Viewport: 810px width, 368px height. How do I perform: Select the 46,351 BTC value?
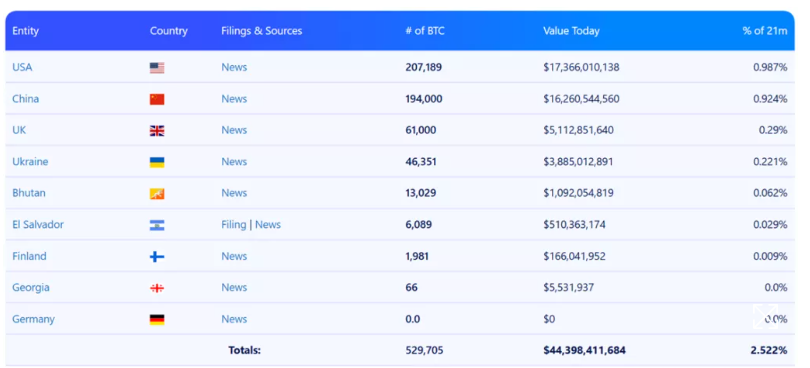421,162
